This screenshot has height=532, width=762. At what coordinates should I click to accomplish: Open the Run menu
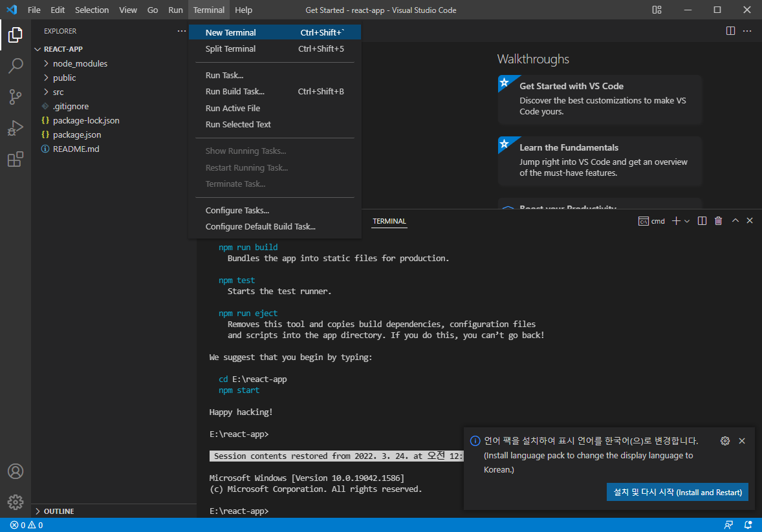click(175, 10)
